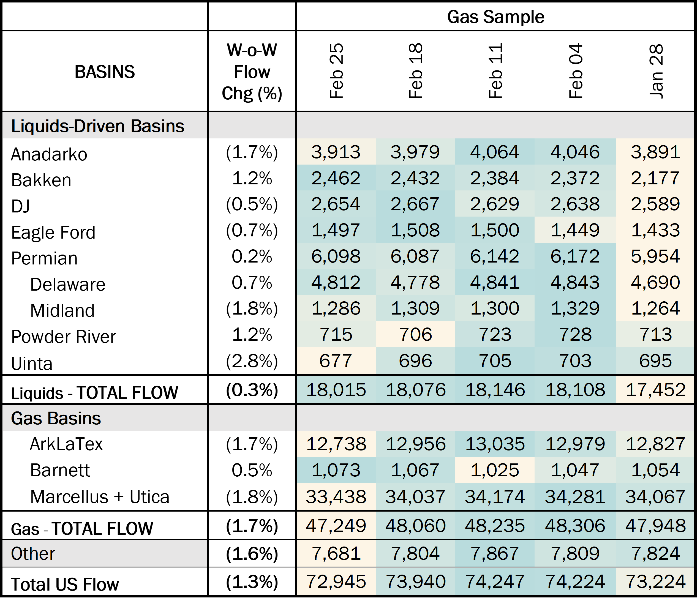Select the Other row label

coord(33,554)
